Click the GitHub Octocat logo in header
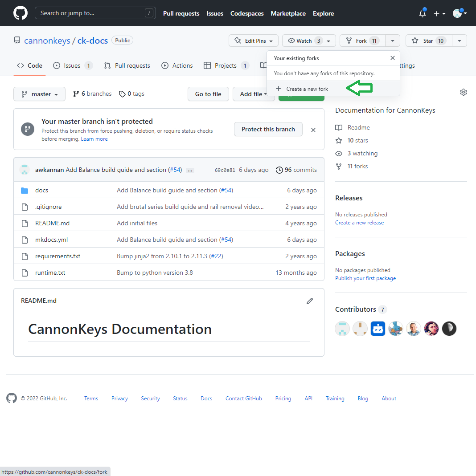Image resolution: width=476 pixels, height=476 pixels. coord(21,13)
